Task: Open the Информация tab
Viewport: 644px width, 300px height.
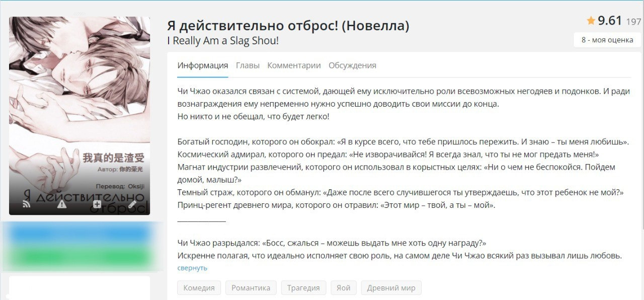Action: (x=203, y=65)
